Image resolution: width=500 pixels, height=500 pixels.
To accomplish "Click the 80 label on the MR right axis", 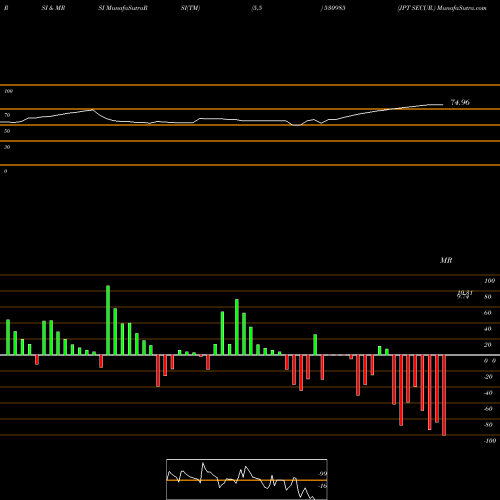I will [x=488, y=297].
